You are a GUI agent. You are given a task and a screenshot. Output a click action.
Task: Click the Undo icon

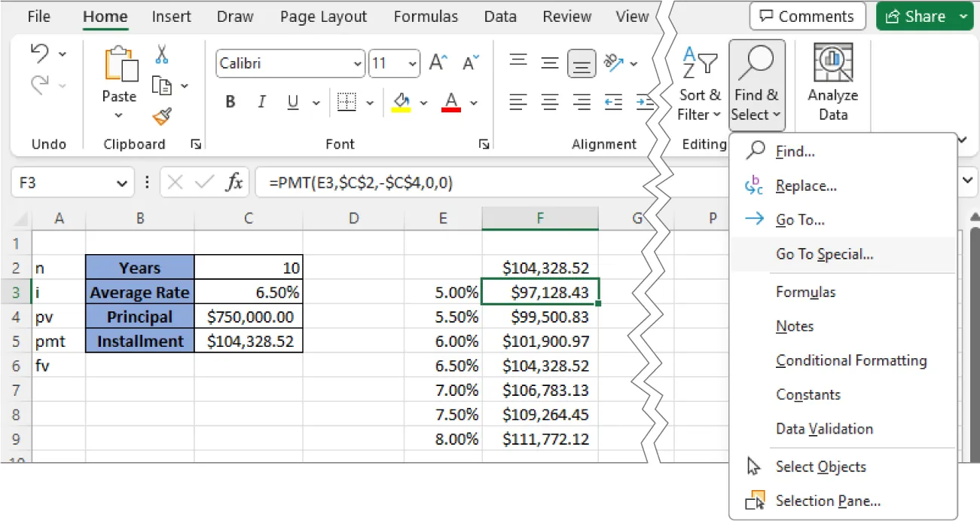click(40, 53)
